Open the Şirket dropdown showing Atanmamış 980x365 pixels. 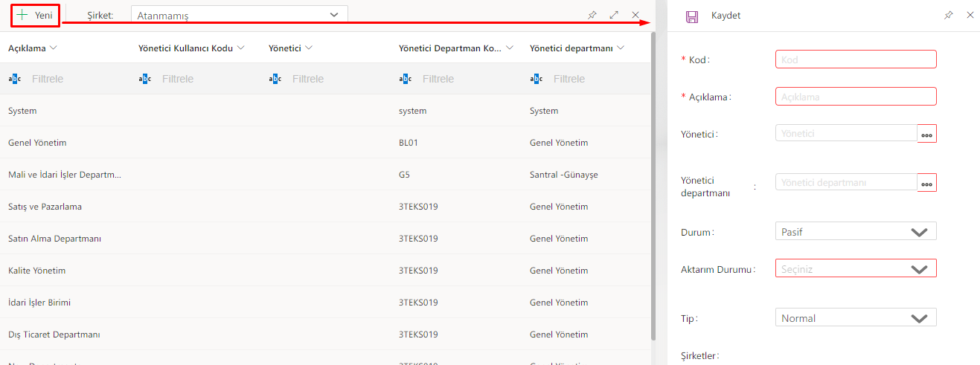pyautogui.click(x=238, y=15)
